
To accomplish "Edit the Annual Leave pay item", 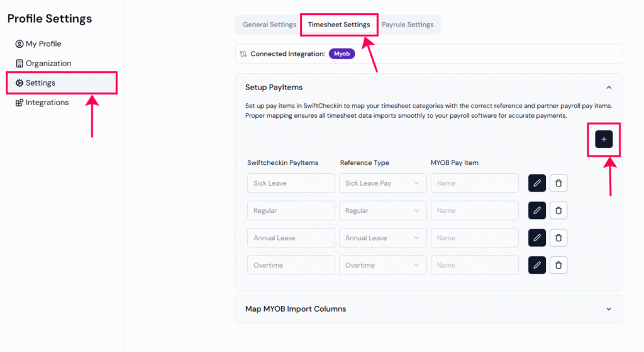I will pos(537,237).
